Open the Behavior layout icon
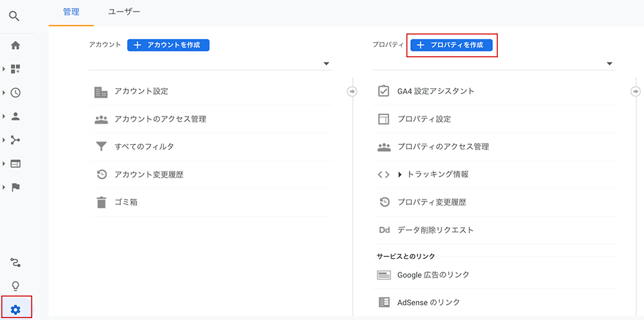The height and width of the screenshot is (320, 644). (x=15, y=164)
